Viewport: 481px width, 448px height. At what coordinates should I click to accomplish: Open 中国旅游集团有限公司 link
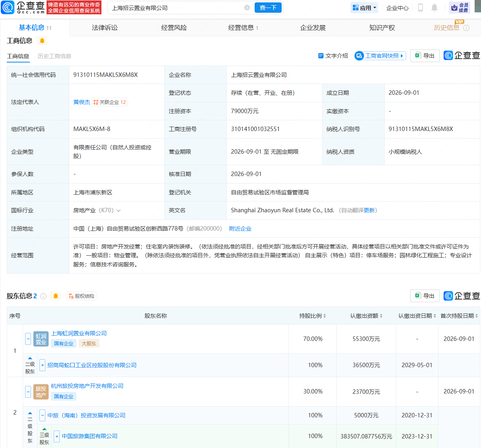pyautogui.click(x=90, y=436)
